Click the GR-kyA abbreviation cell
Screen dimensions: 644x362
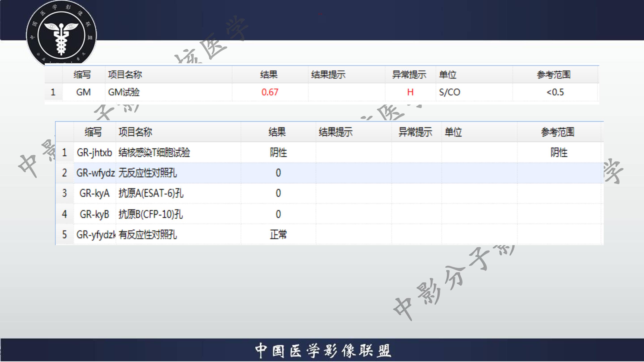coord(95,193)
